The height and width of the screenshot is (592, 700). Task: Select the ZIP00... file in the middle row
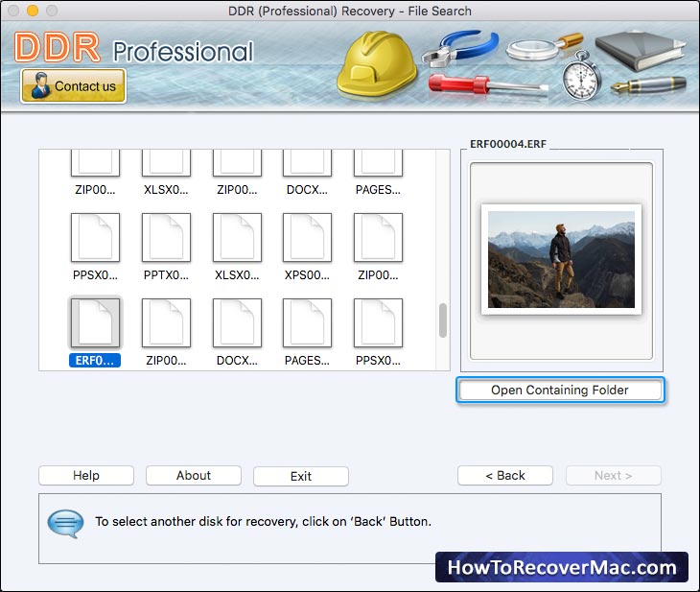pyautogui.click(x=378, y=237)
